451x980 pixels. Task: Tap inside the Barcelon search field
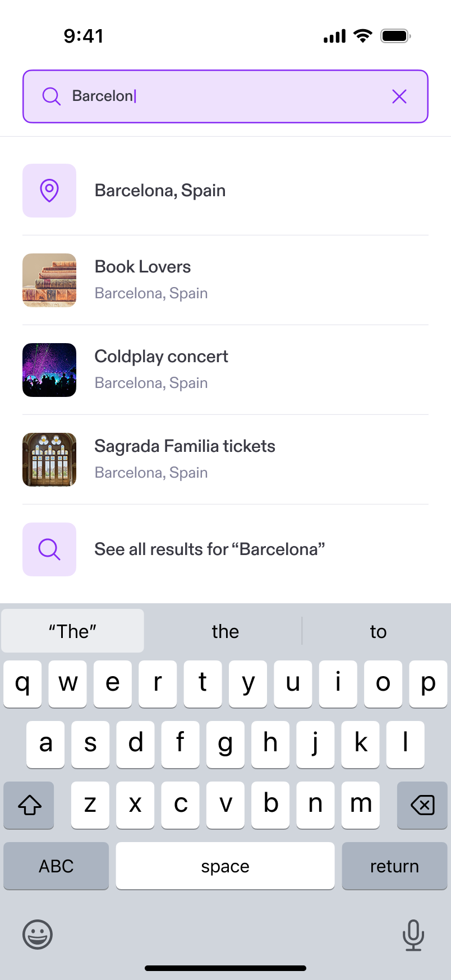(224, 96)
